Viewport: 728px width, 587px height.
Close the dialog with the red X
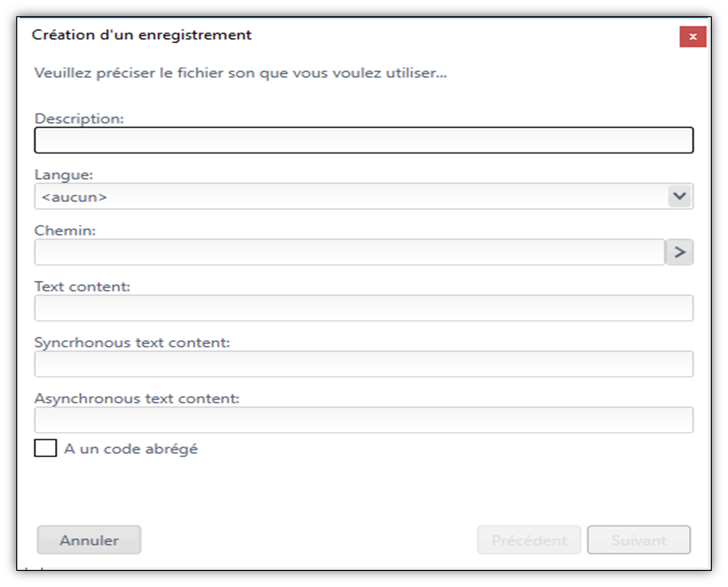[x=692, y=37]
